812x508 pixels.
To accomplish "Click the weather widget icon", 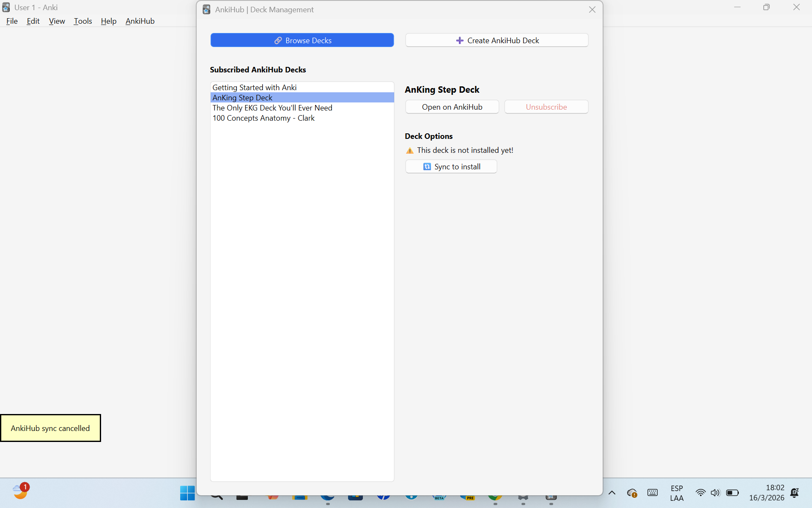I will (x=20, y=492).
